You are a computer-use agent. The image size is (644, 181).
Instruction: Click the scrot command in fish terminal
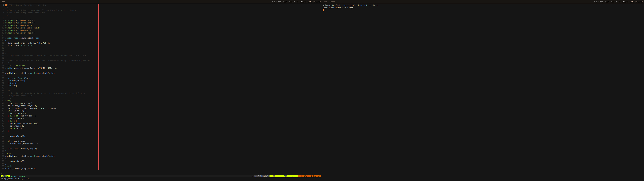(x=350, y=8)
